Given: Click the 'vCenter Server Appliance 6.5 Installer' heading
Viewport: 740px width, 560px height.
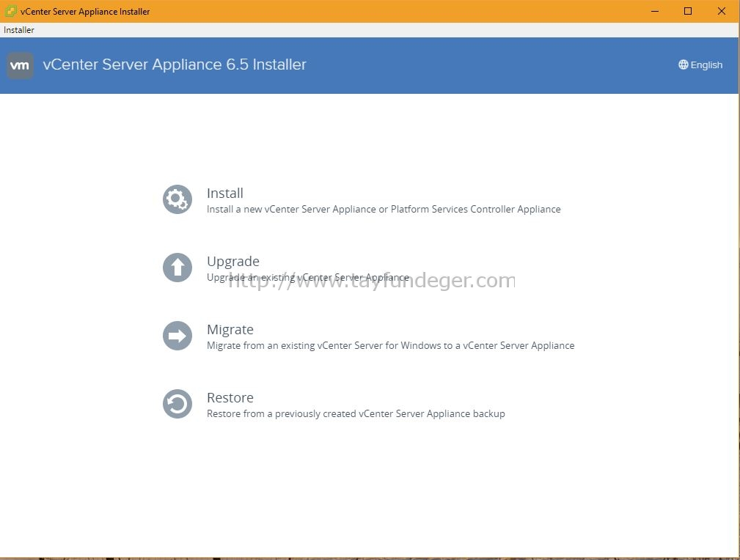Looking at the screenshot, I should tap(175, 65).
